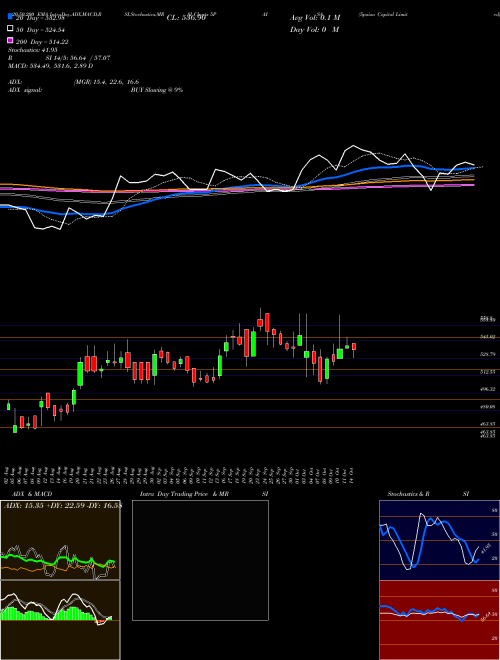Select the '50 Day - 524.54' legend text

click(x=40, y=30)
